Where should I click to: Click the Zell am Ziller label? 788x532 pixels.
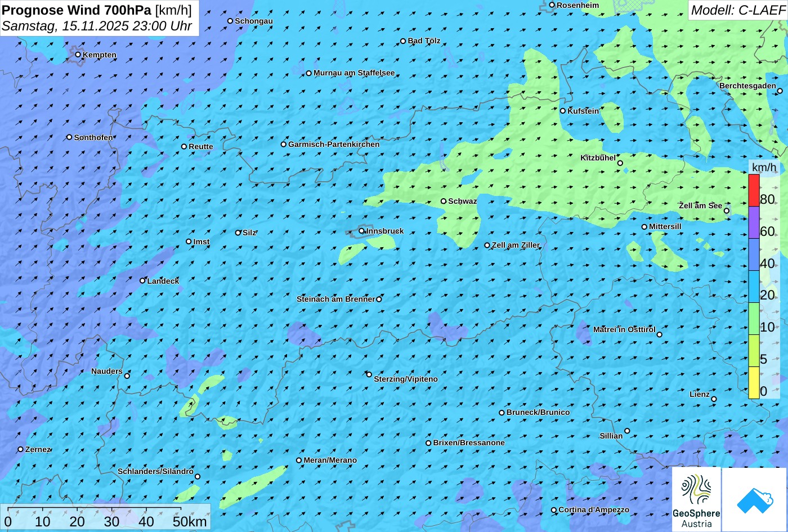point(516,245)
